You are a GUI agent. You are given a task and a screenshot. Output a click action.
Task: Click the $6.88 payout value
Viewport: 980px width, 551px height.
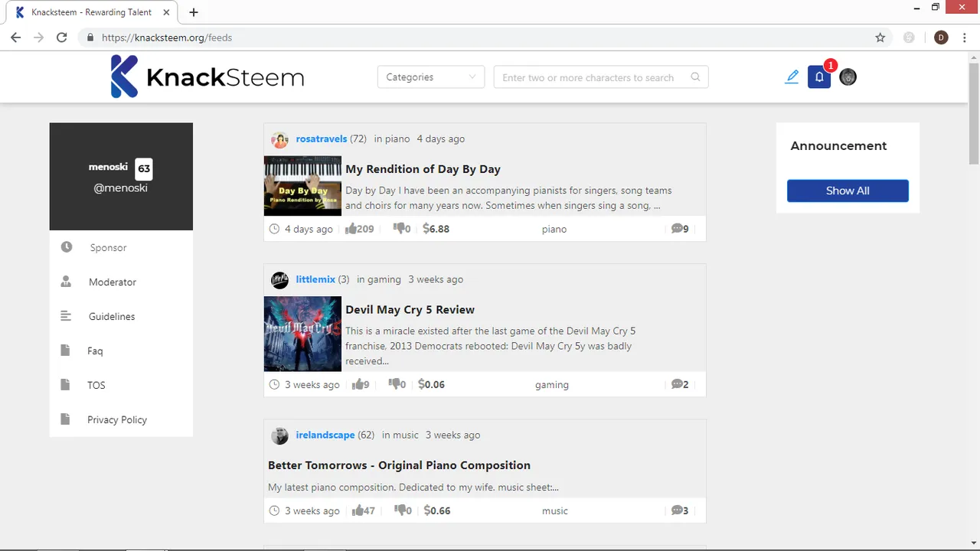436,229
